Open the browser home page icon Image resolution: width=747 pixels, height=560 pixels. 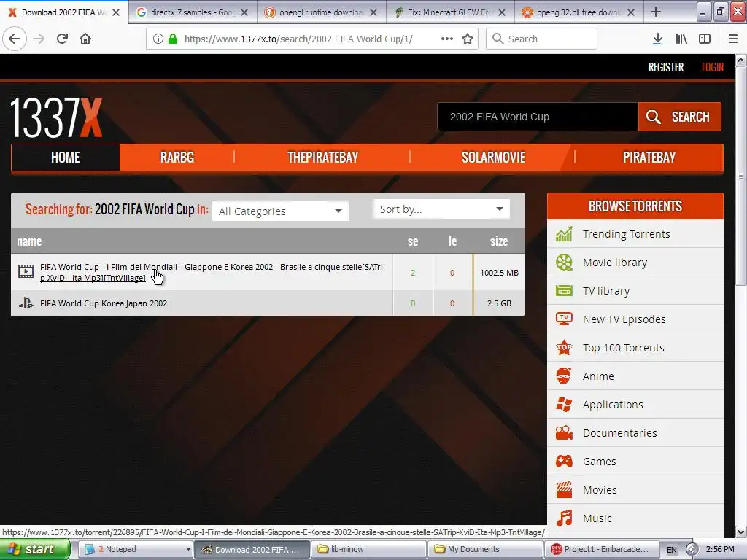tap(85, 39)
